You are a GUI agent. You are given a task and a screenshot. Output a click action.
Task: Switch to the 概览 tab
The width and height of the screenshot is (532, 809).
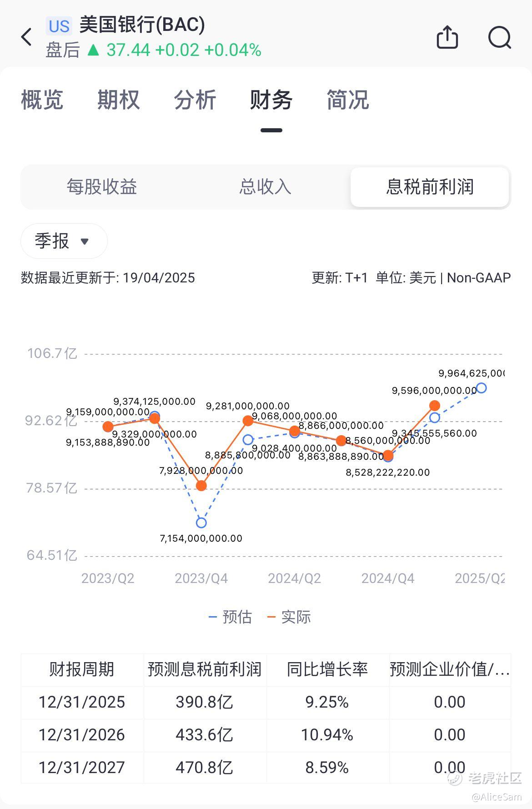(x=42, y=100)
